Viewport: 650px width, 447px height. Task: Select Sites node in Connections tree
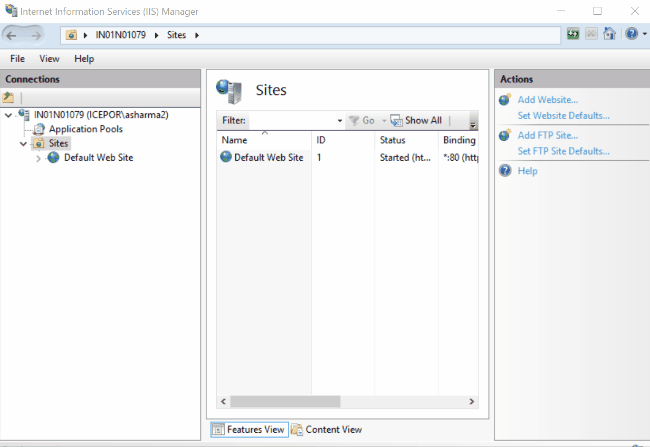pos(58,143)
